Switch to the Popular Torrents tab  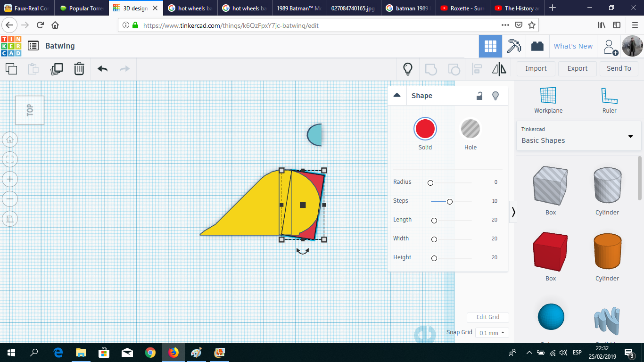click(x=81, y=8)
